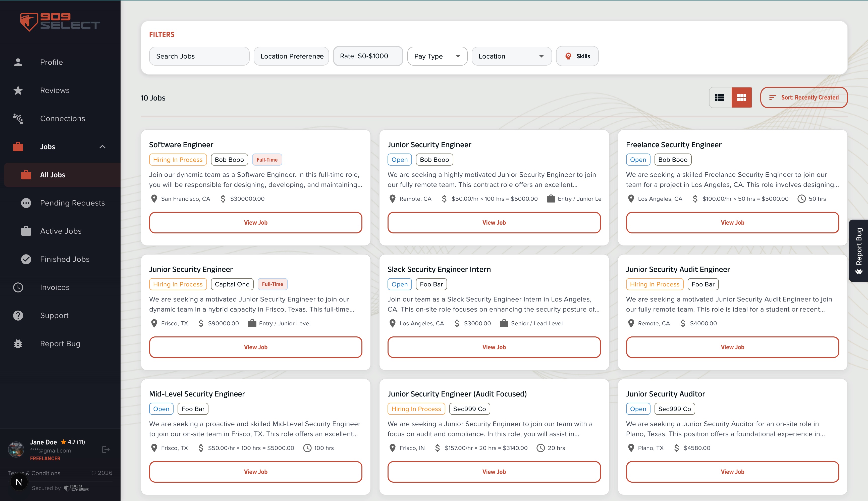The image size is (868, 501).
Task: Select the Reviews star icon in sidebar
Action: click(x=18, y=90)
